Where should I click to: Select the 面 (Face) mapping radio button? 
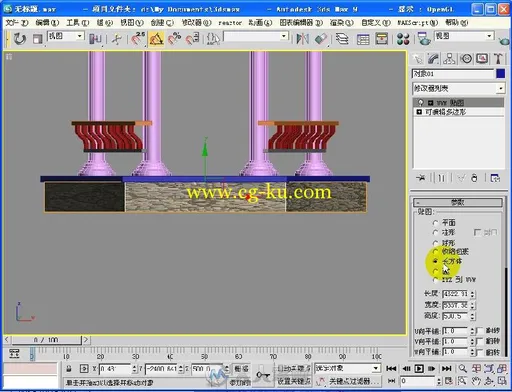tap(435, 271)
